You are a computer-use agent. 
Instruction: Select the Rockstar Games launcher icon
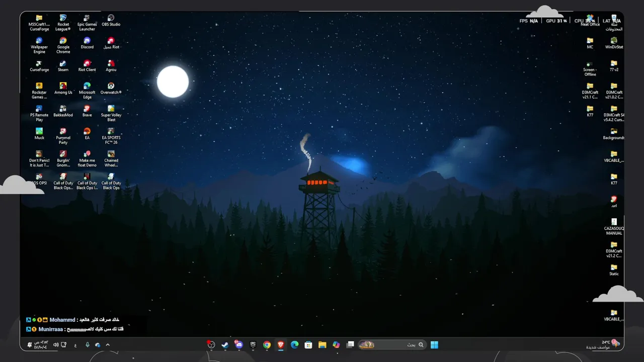39,90
